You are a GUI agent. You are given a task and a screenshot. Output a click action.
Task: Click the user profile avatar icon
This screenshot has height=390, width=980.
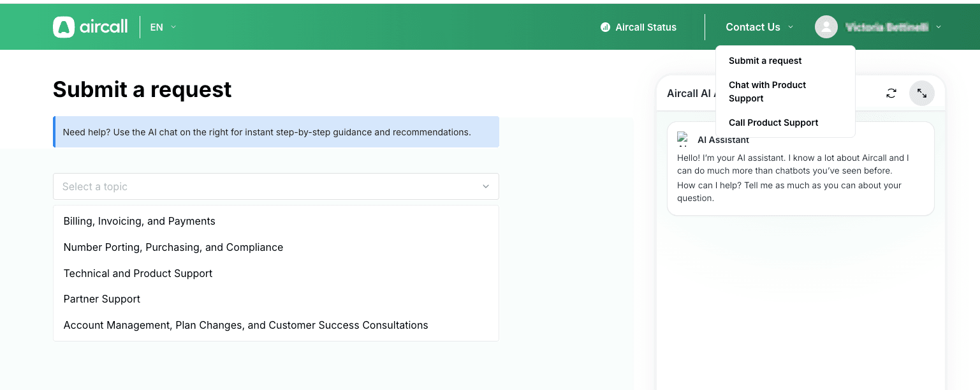tap(826, 27)
